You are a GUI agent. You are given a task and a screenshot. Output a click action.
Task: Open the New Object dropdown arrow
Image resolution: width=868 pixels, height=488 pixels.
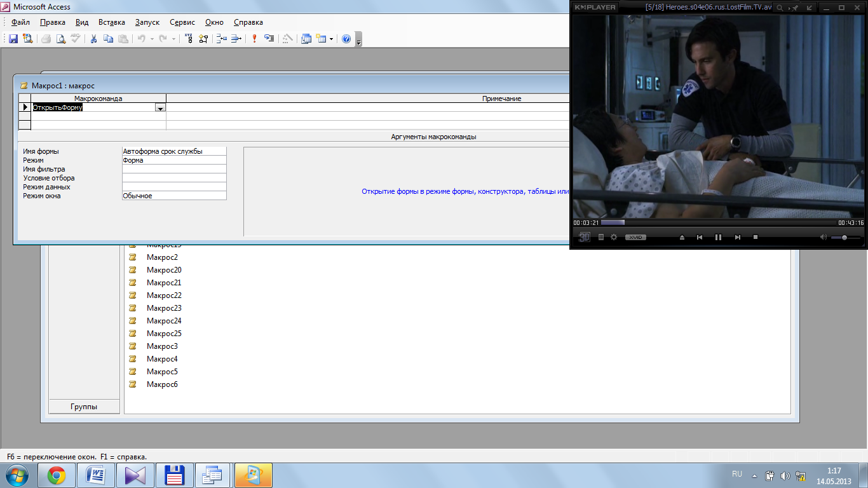click(x=331, y=39)
